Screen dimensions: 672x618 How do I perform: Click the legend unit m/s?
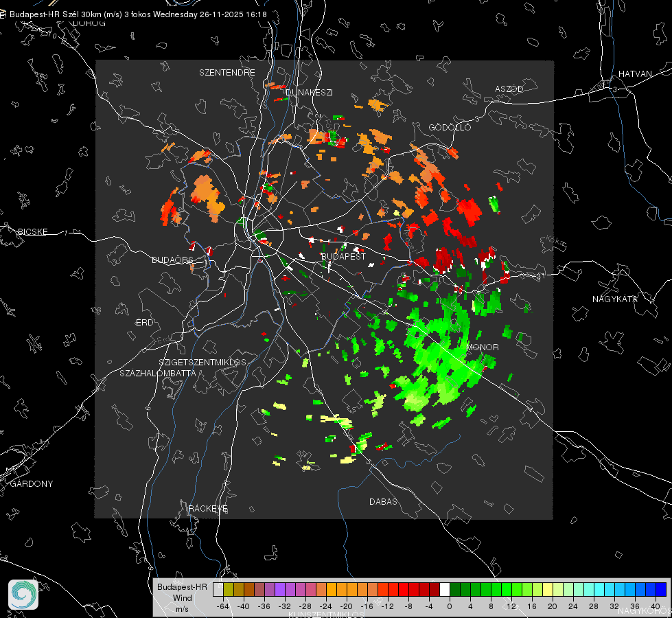point(182,608)
